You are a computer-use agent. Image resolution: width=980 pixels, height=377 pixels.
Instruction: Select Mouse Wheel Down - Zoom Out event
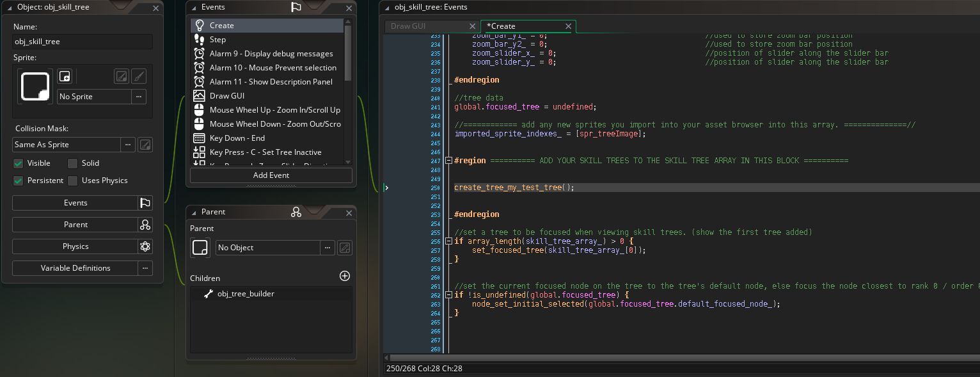pyautogui.click(x=267, y=124)
